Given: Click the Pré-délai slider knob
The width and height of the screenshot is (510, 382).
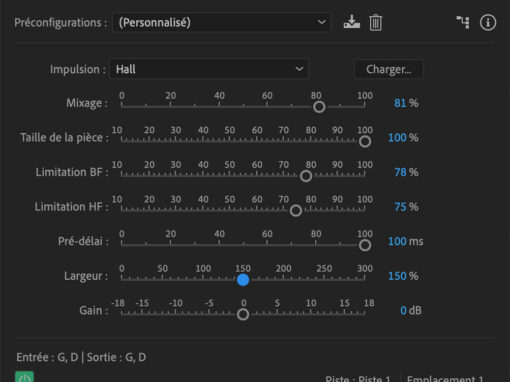Looking at the screenshot, I should click(365, 245).
